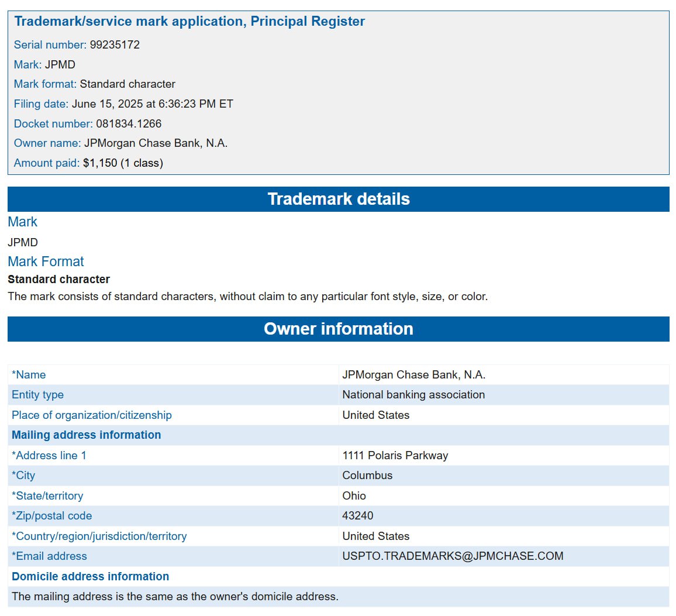Viewport: 676px width, 616px height.
Task: Select the filing date 'June 15, 2025 at 6:36:23 PM ET'
Action: pos(152,104)
